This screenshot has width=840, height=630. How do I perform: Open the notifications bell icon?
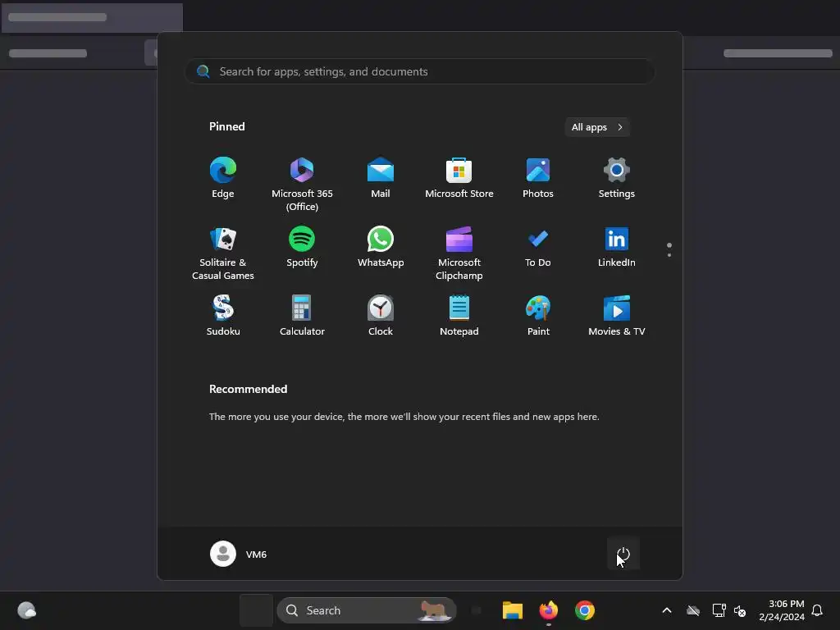817,610
